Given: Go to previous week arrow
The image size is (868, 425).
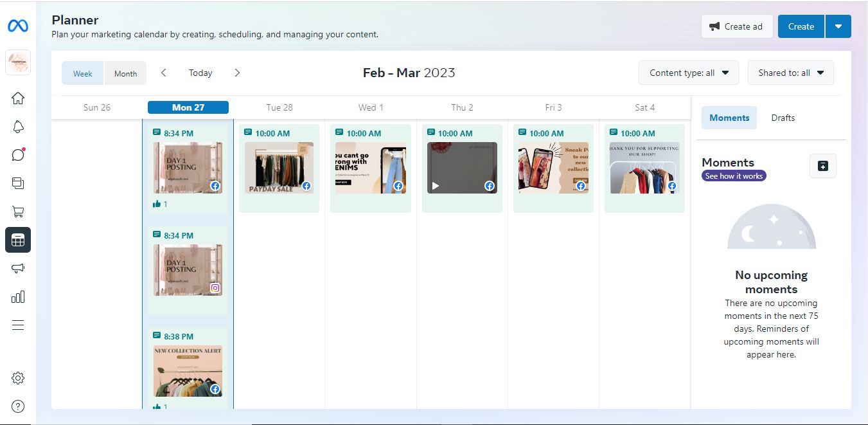Looking at the screenshot, I should pyautogui.click(x=164, y=73).
